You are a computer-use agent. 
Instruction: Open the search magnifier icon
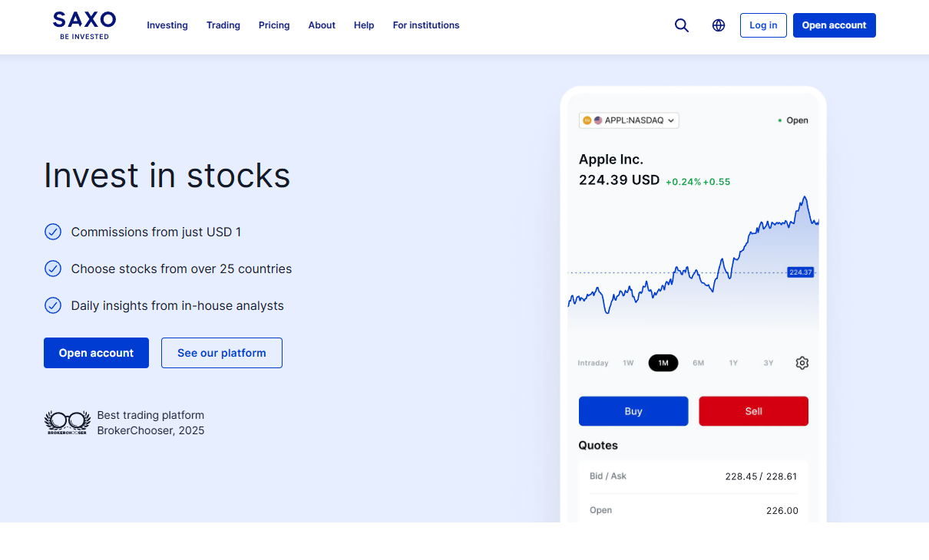pyautogui.click(x=682, y=25)
